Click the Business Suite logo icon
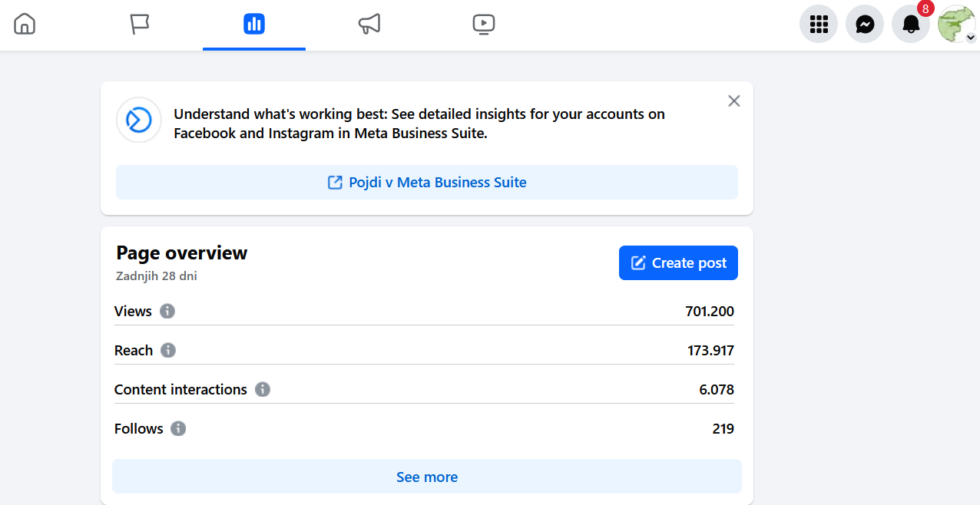Viewport: 980px width, 505px height. click(139, 120)
